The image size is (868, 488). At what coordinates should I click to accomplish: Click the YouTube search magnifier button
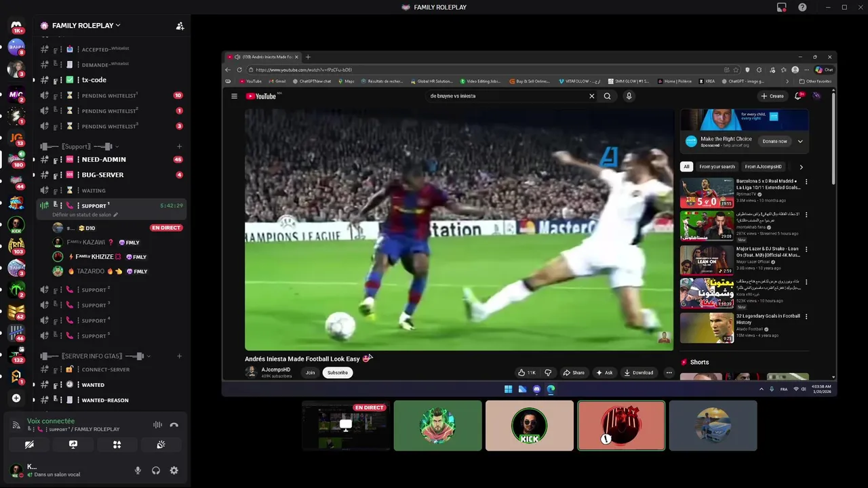[607, 96]
